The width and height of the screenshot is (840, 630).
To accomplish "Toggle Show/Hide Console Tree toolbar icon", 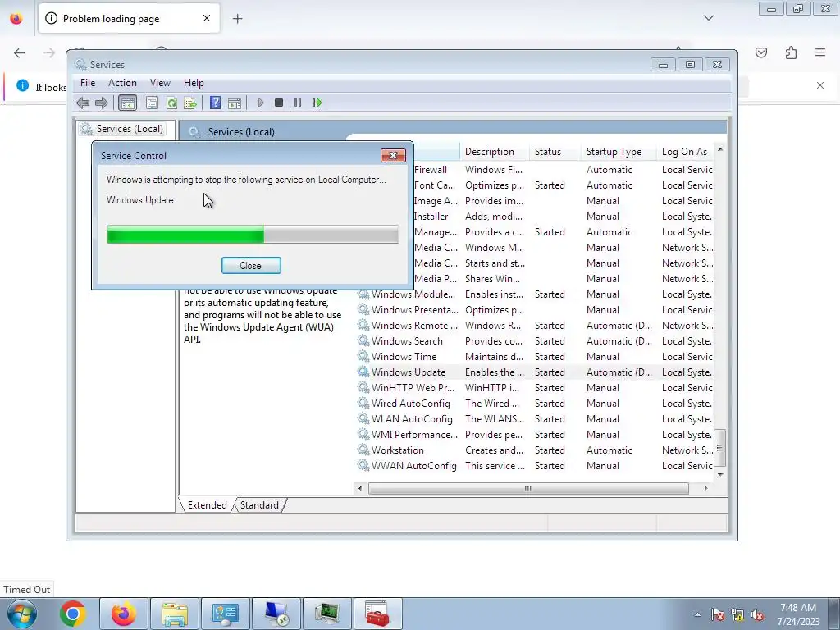I will pyautogui.click(x=127, y=103).
